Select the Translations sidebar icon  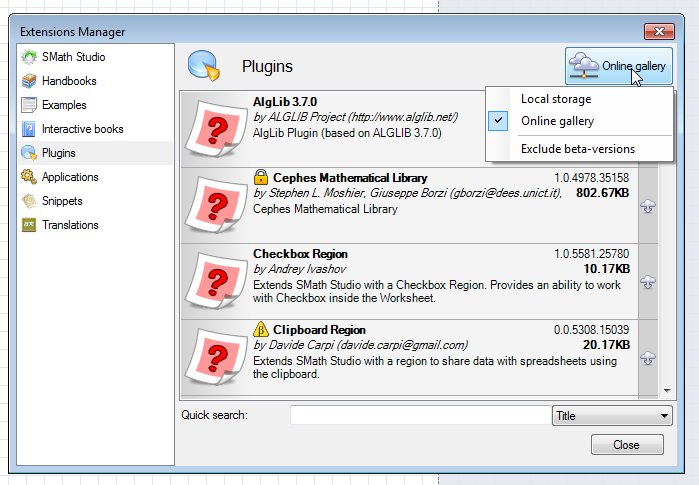click(x=29, y=225)
